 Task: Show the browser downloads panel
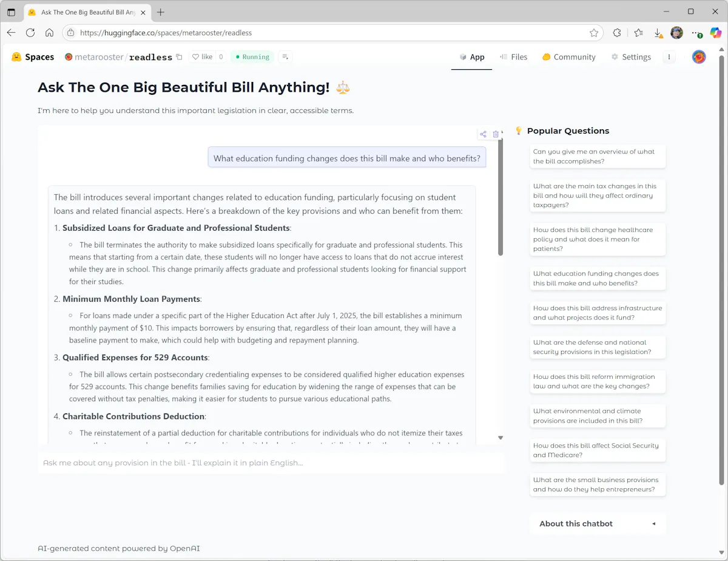pos(658,33)
